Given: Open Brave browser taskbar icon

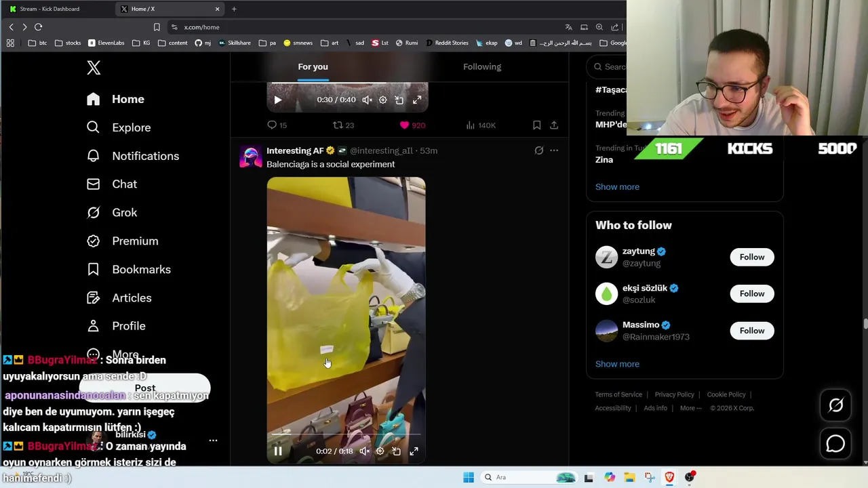Looking at the screenshot, I should coord(669,477).
